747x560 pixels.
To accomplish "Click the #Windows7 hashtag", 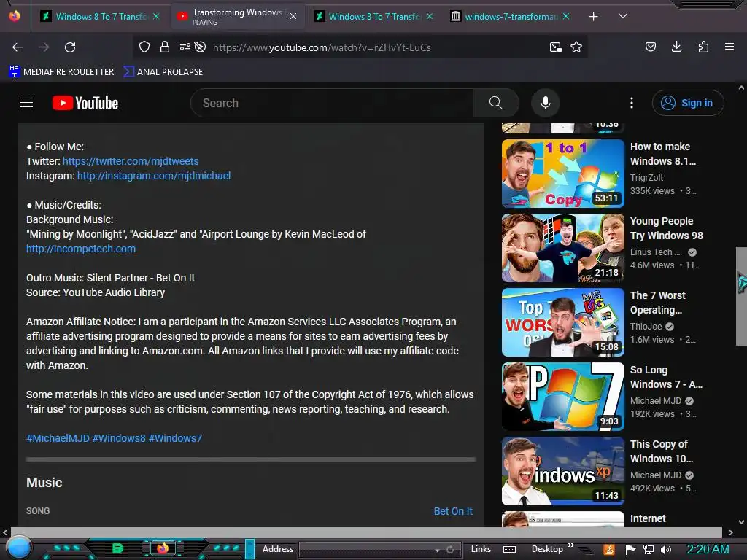I will click(175, 438).
